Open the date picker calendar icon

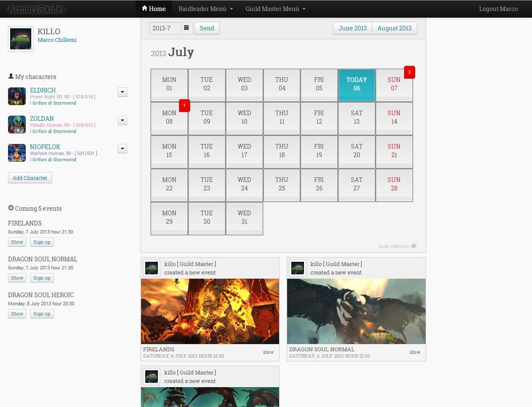[x=187, y=28]
